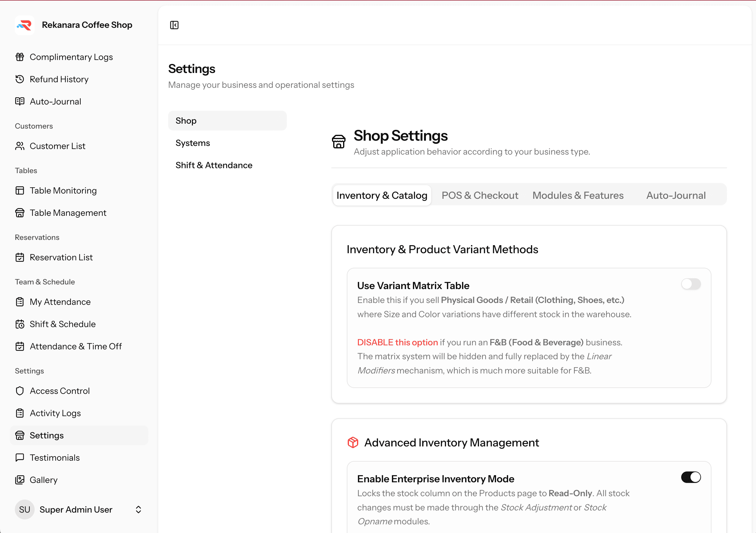
Task: Select the Inventory & Catalog tab
Action: pyautogui.click(x=382, y=195)
